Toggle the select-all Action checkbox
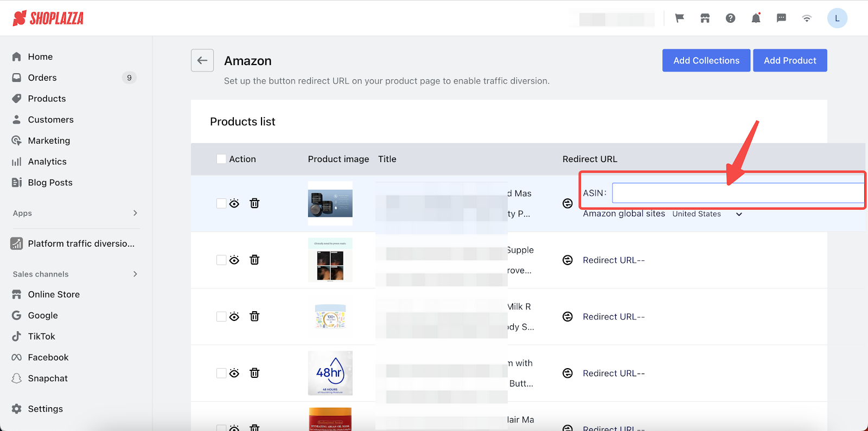 pyautogui.click(x=221, y=159)
